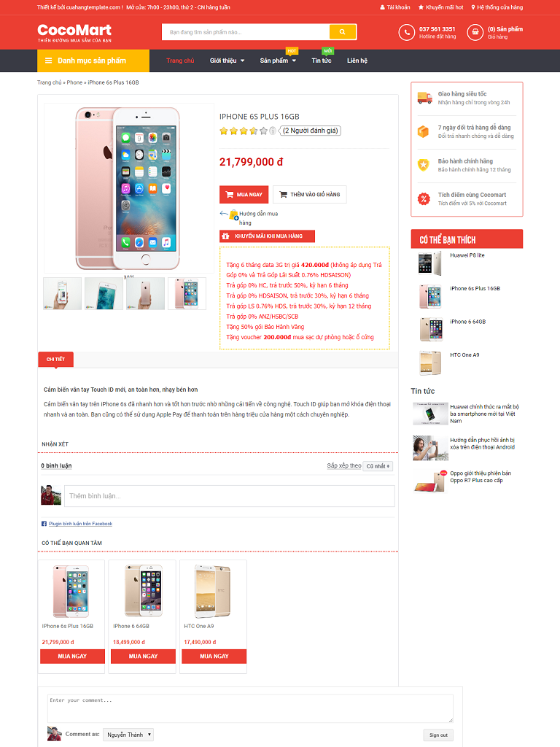This screenshot has height=747, width=560.
Task: Open the shopping cart basket icon
Action: click(475, 32)
